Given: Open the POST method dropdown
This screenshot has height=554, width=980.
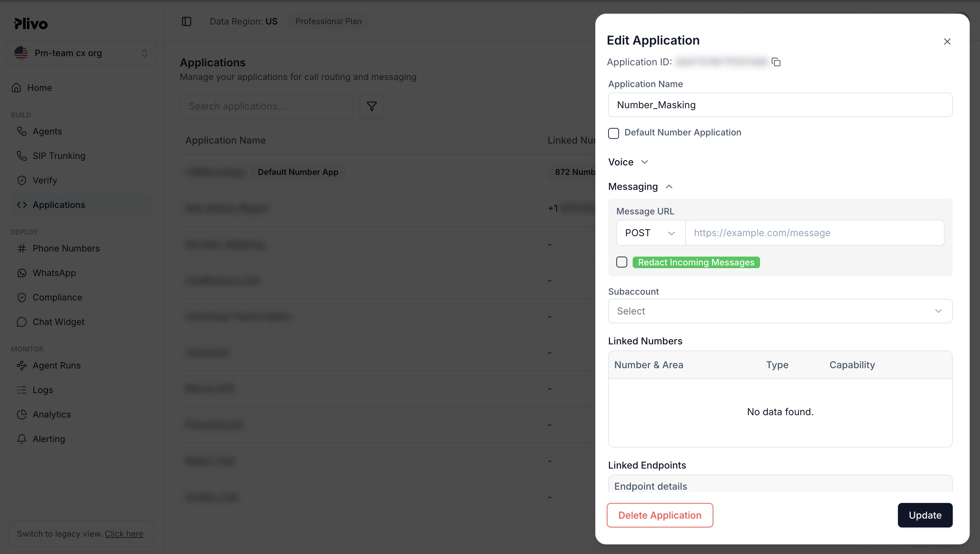Looking at the screenshot, I should (650, 233).
